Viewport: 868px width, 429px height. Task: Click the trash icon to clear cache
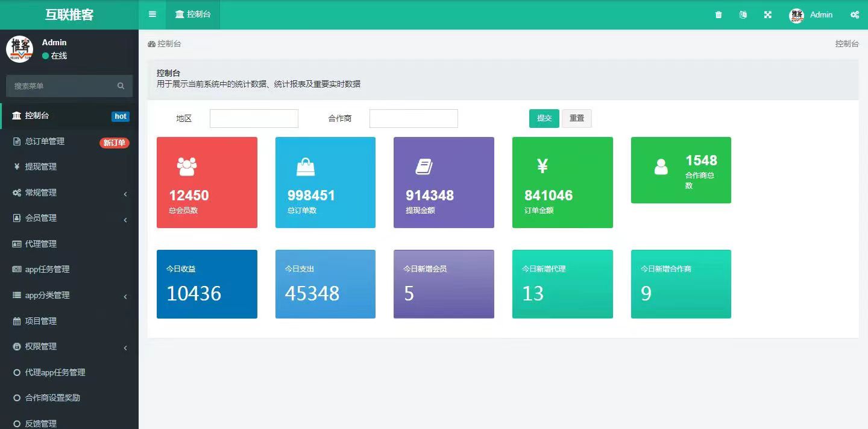click(x=719, y=15)
